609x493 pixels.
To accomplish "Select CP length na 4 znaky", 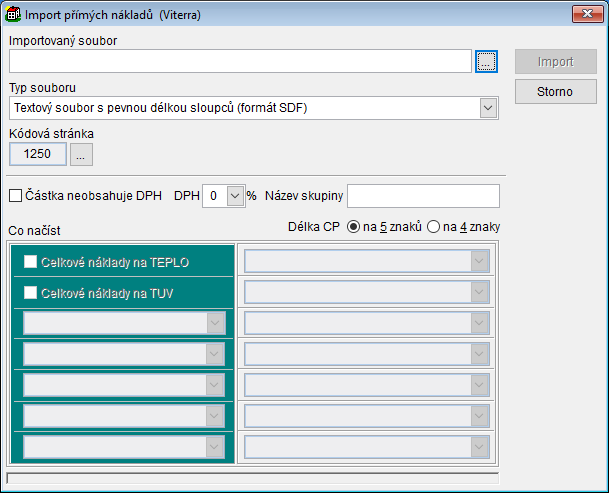I will coord(433,227).
